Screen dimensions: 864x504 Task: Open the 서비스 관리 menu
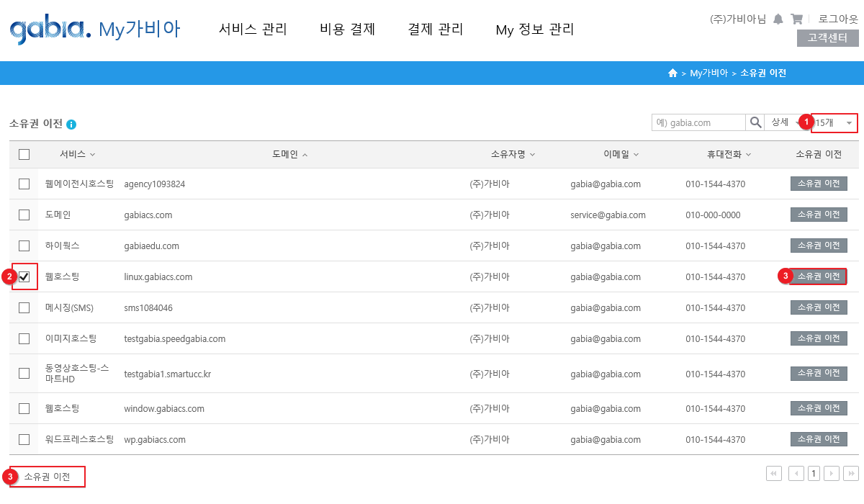point(253,30)
